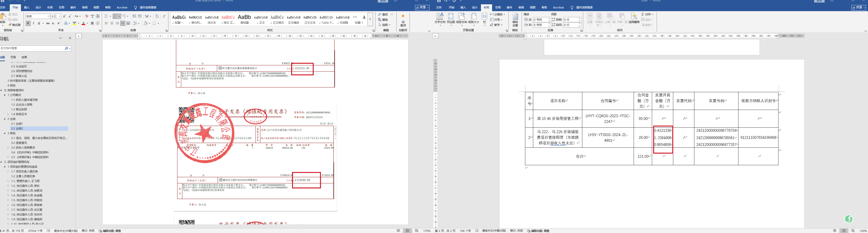Open Breaks (分隔符) dropdown in right window
The height and width of the screenshot is (233, 868).
point(498,15)
